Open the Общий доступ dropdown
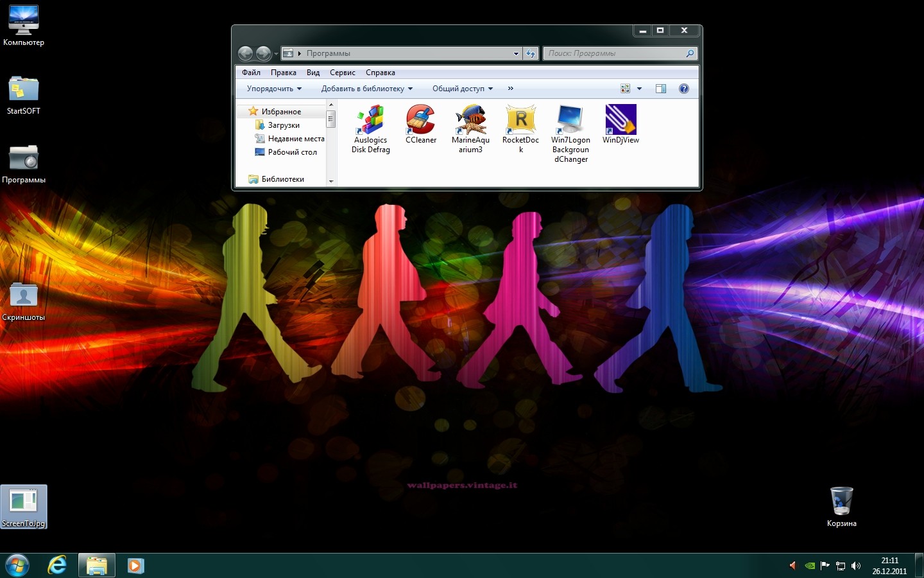The width and height of the screenshot is (924, 578). point(463,89)
